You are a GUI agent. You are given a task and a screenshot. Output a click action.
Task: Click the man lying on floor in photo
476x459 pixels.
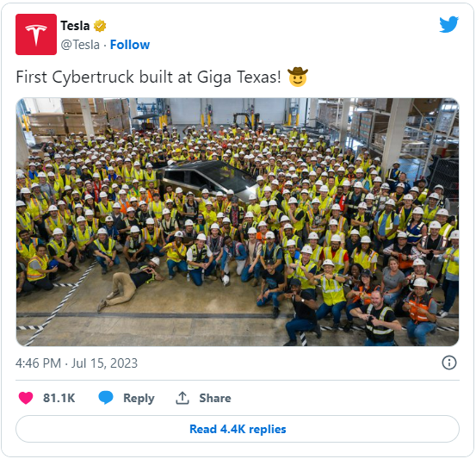131,282
